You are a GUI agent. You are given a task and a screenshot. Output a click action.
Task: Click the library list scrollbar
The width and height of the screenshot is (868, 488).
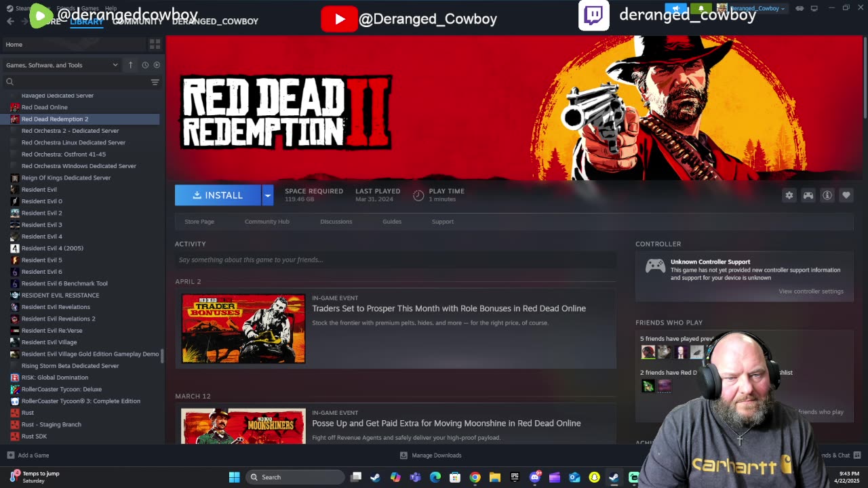pyautogui.click(x=162, y=355)
